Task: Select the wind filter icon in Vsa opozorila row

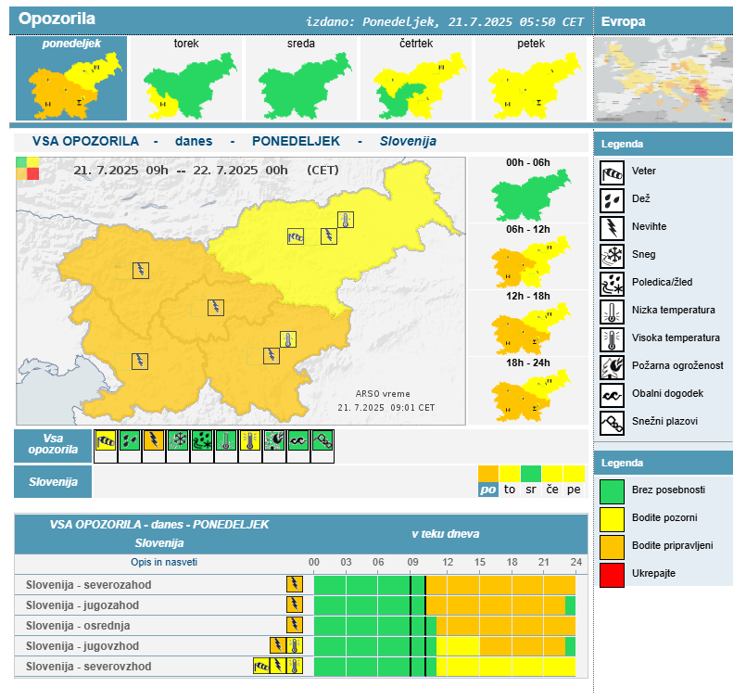Action: pos(105,441)
